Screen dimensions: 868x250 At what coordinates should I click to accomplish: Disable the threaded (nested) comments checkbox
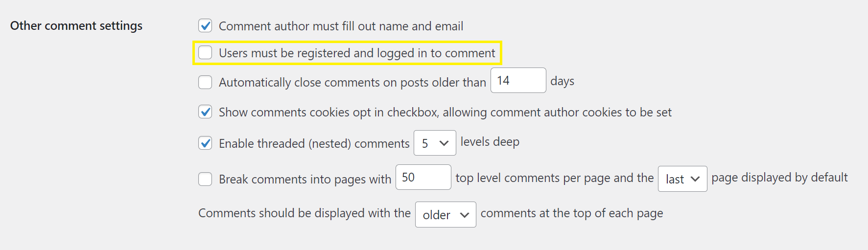pos(205,143)
